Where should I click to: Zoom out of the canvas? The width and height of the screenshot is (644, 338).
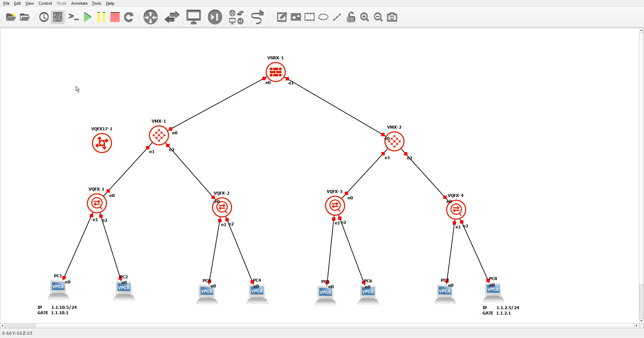(x=378, y=17)
